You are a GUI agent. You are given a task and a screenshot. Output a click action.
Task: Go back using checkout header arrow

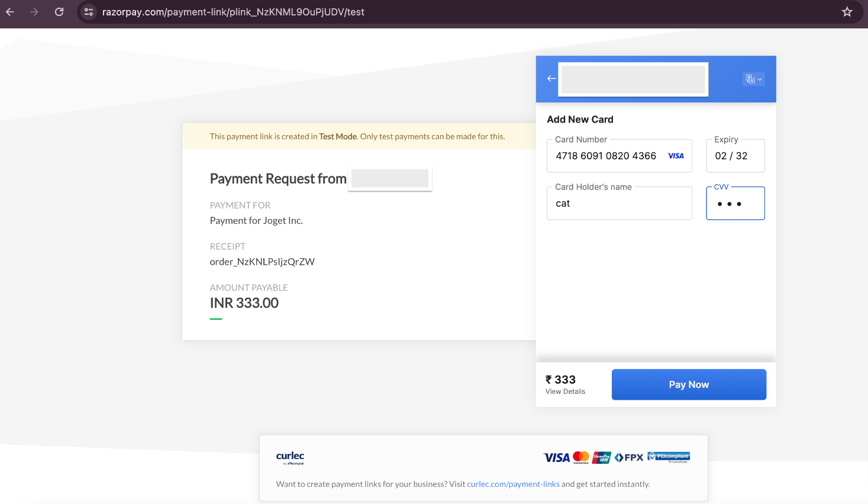551,79
